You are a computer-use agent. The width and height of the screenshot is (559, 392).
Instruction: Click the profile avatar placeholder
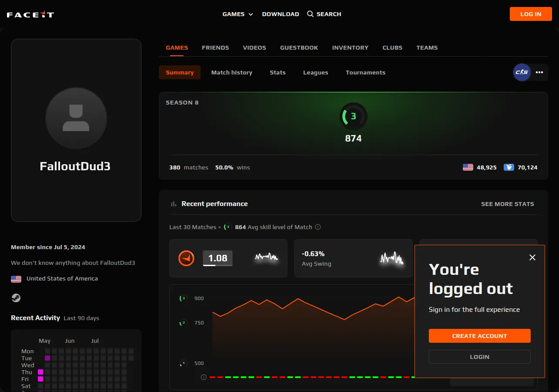pos(76,118)
